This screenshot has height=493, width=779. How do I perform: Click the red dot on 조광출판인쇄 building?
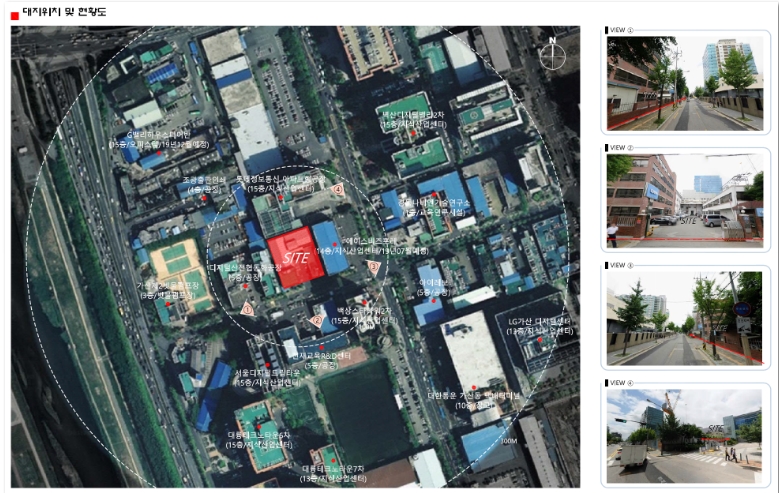(x=204, y=198)
